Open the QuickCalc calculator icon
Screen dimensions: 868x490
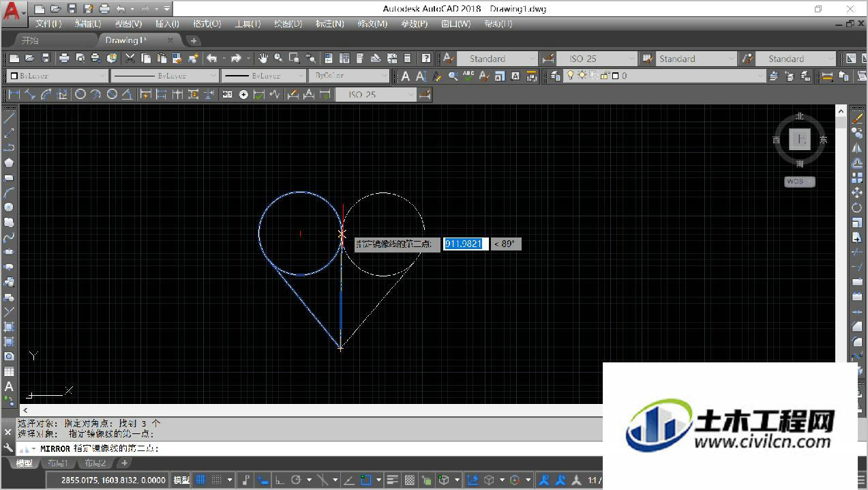(408, 59)
